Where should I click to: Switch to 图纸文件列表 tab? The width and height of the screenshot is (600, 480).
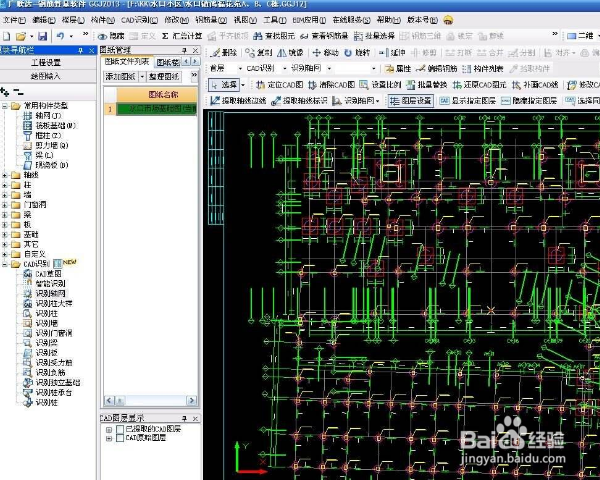point(127,62)
